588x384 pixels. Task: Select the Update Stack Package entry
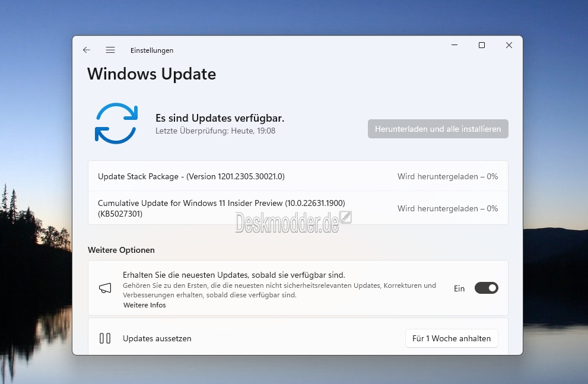(298, 176)
